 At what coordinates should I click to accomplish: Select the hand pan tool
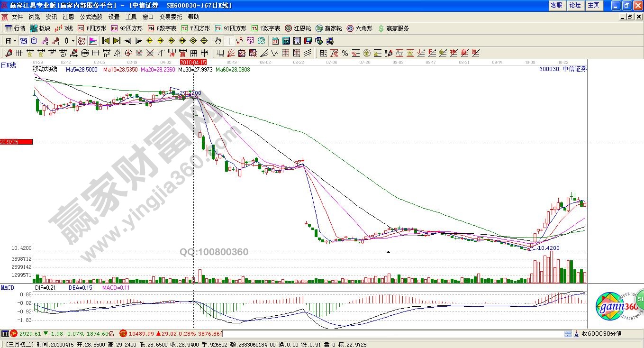(x=218, y=41)
